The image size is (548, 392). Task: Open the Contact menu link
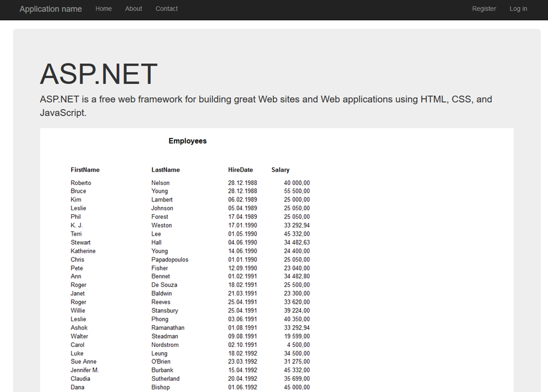[x=167, y=9]
